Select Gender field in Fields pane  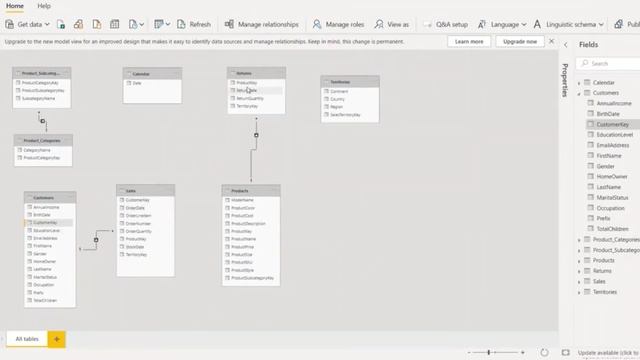pyautogui.click(x=605, y=166)
